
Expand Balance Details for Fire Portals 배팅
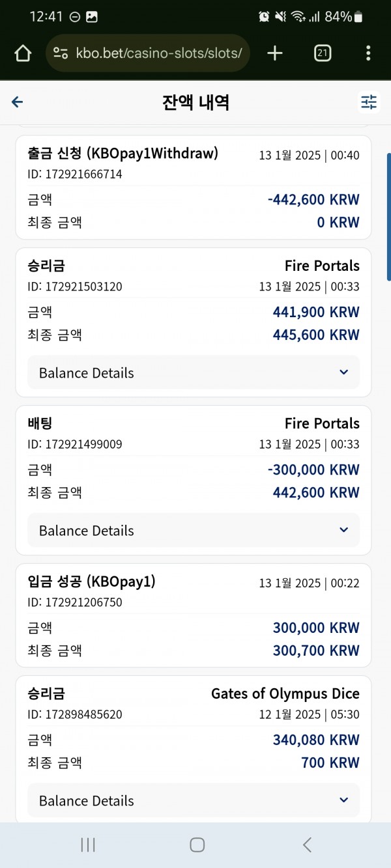(194, 530)
